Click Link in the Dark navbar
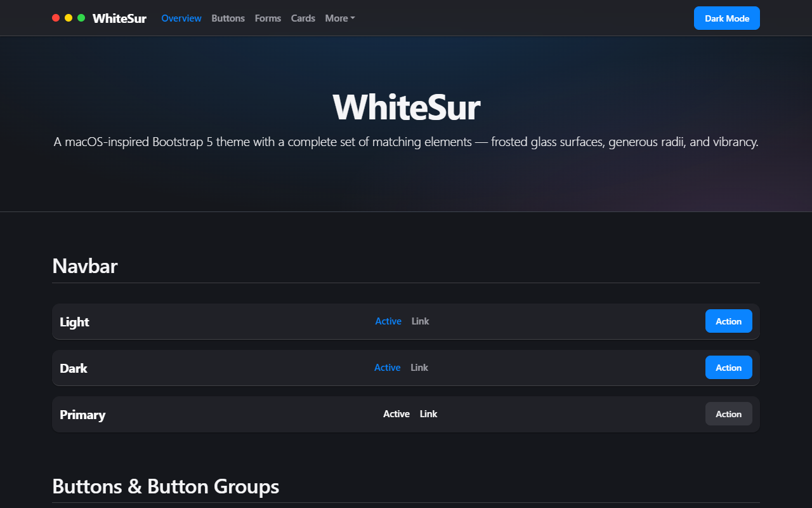 [x=419, y=368]
